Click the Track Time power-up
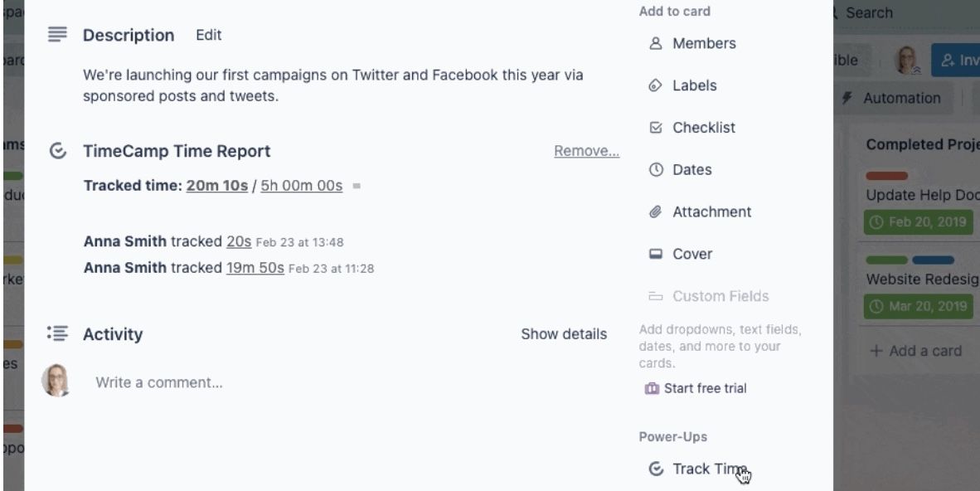980x491 pixels. pos(709,469)
